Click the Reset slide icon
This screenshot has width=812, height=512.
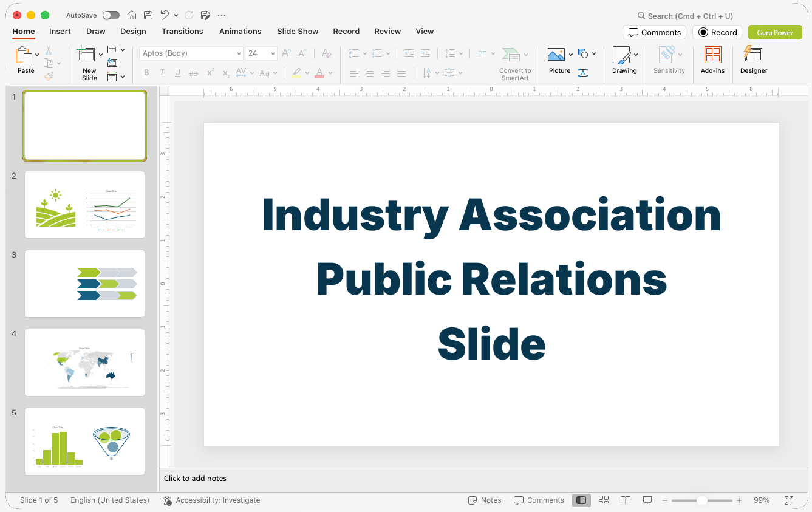pyautogui.click(x=112, y=63)
